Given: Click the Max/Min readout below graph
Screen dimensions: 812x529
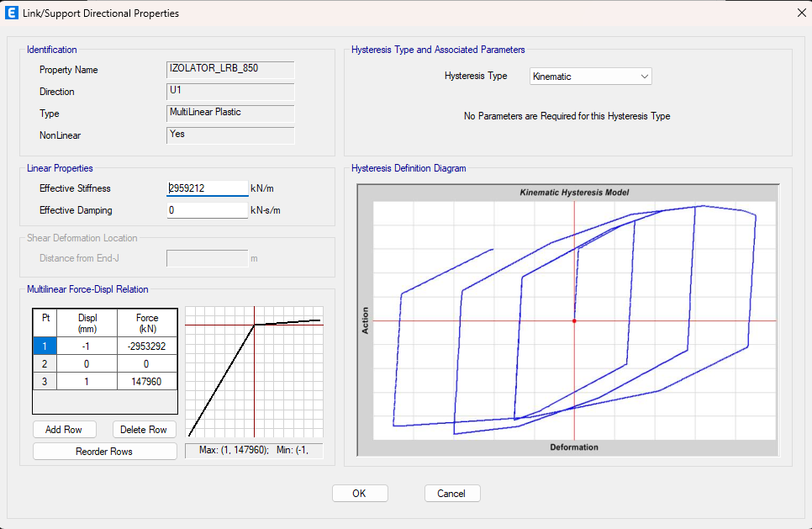Looking at the screenshot, I should [x=254, y=450].
